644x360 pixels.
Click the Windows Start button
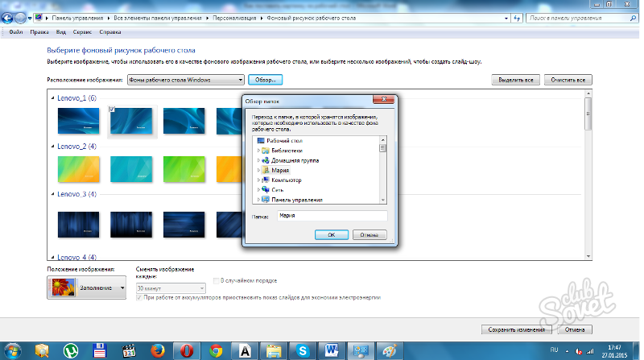pos(11,350)
